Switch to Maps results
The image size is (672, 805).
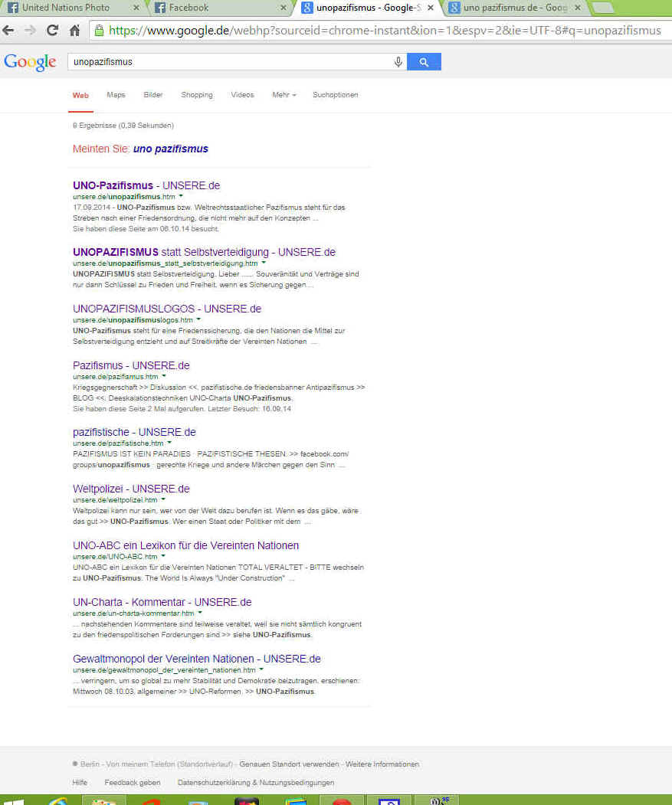click(116, 95)
